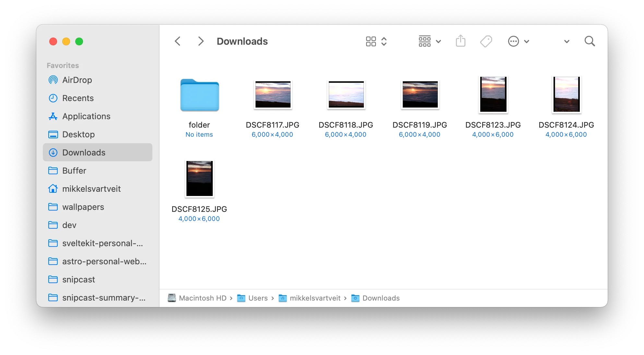Image resolution: width=644 pixels, height=355 pixels.
Task: Navigate back with the left arrow
Action: click(177, 41)
